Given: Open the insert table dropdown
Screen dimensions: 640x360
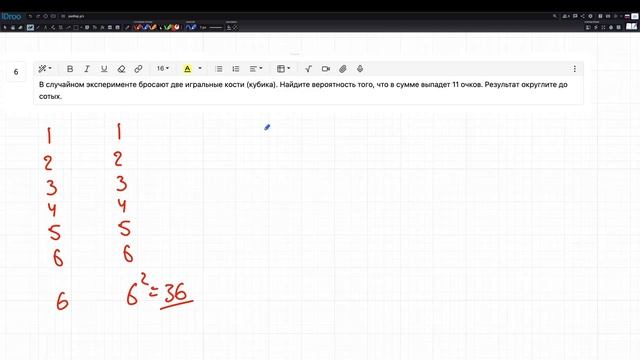Looking at the screenshot, I should (283, 69).
